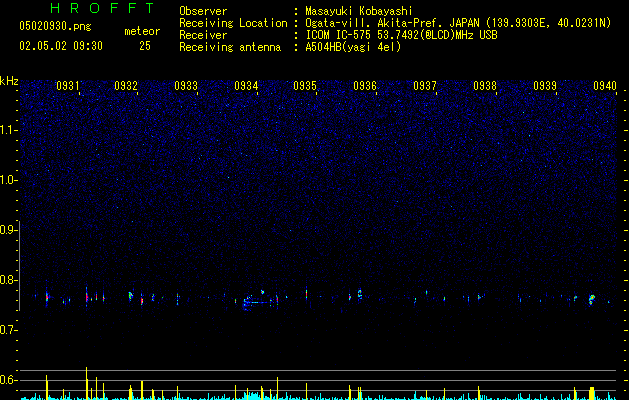Select the file name 05020930.png
The image size is (629, 400).
[55, 26]
